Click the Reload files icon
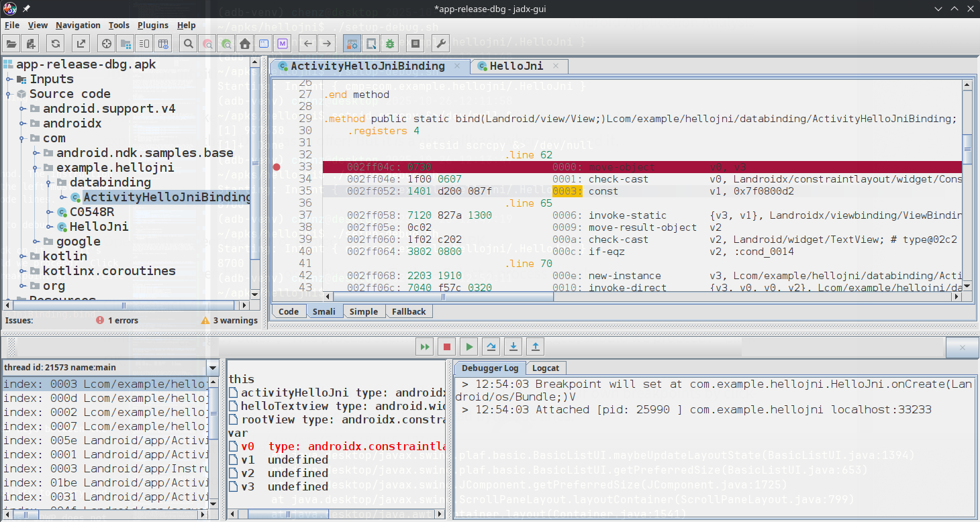980x522 pixels. (56, 44)
